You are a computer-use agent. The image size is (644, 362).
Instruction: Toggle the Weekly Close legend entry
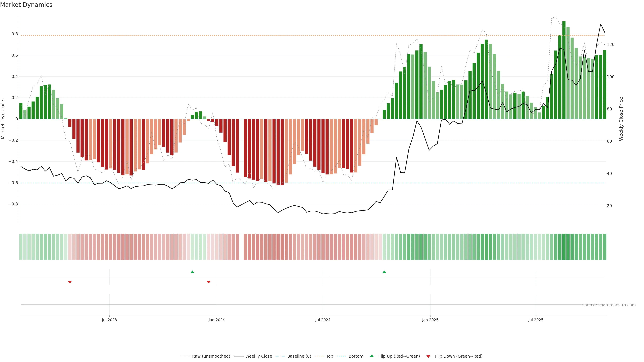(258, 356)
